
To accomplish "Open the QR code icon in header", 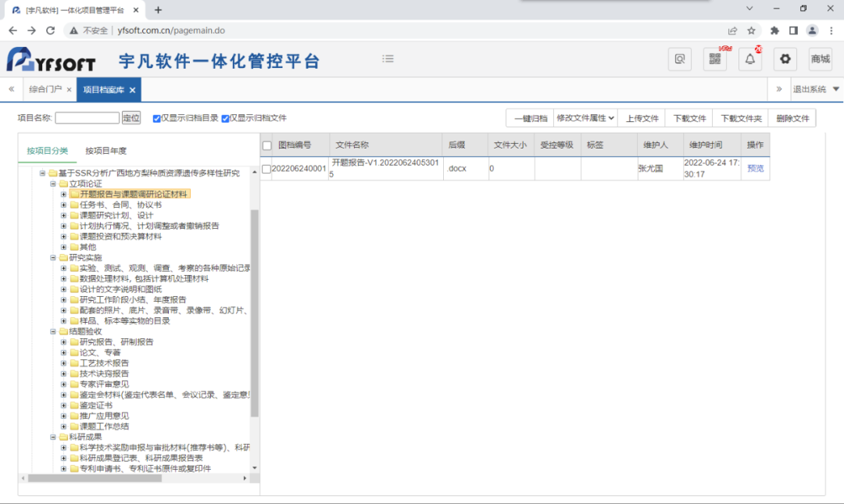I will [715, 59].
